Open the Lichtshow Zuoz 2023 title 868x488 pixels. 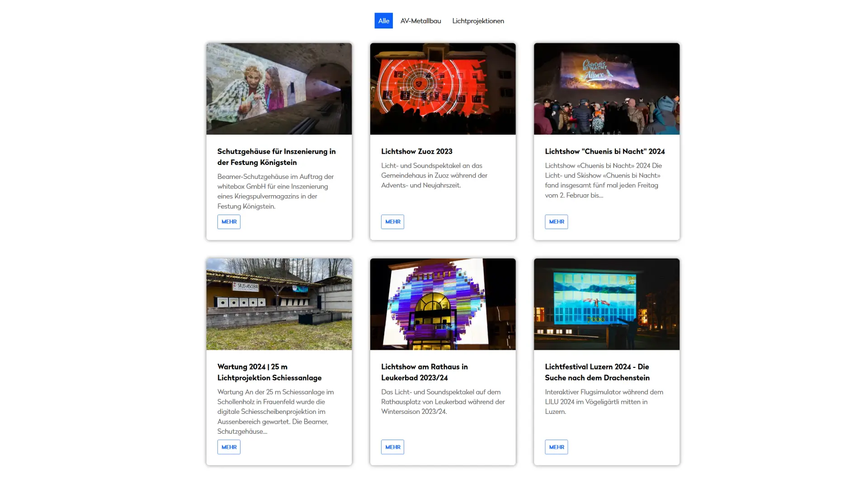point(416,151)
